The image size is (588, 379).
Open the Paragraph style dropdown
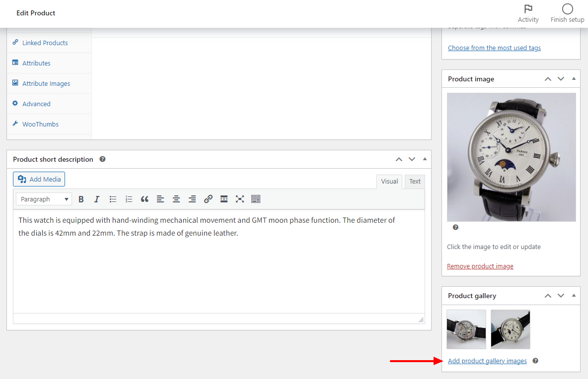(x=44, y=198)
